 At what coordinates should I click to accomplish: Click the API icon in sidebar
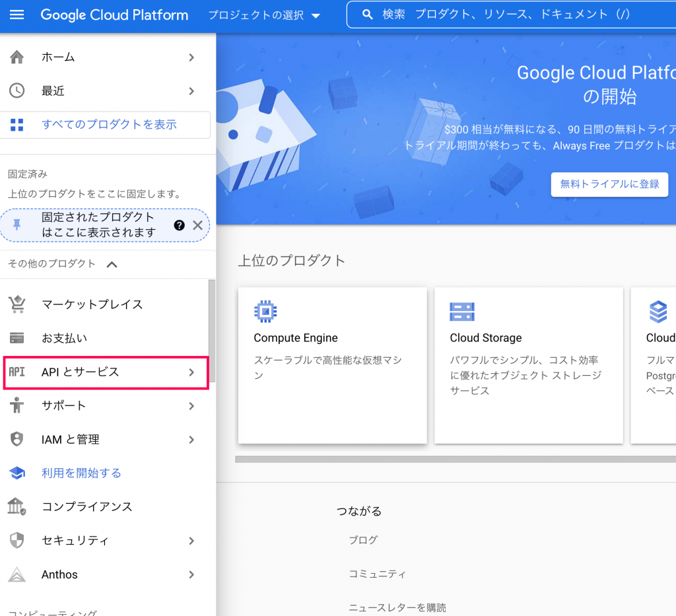17,372
